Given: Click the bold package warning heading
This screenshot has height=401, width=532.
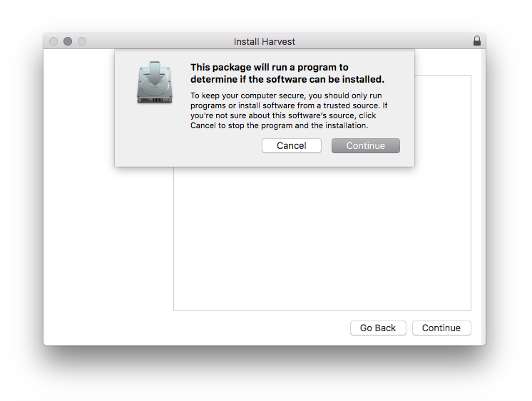Looking at the screenshot, I should click(287, 73).
